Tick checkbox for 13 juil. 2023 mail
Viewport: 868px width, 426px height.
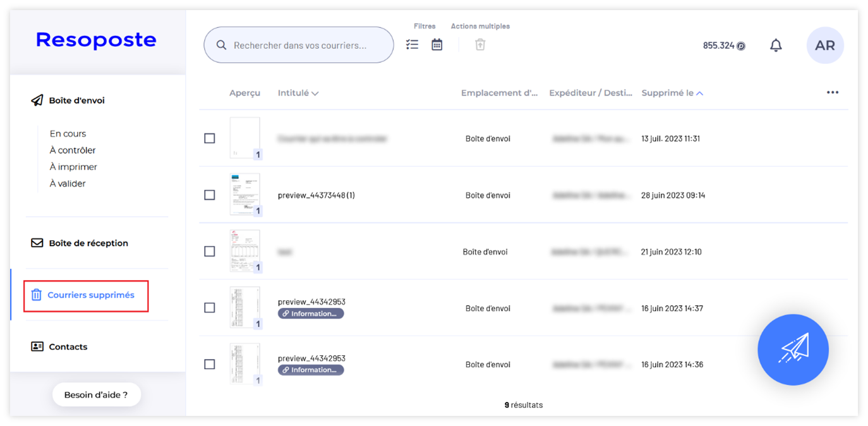point(210,138)
